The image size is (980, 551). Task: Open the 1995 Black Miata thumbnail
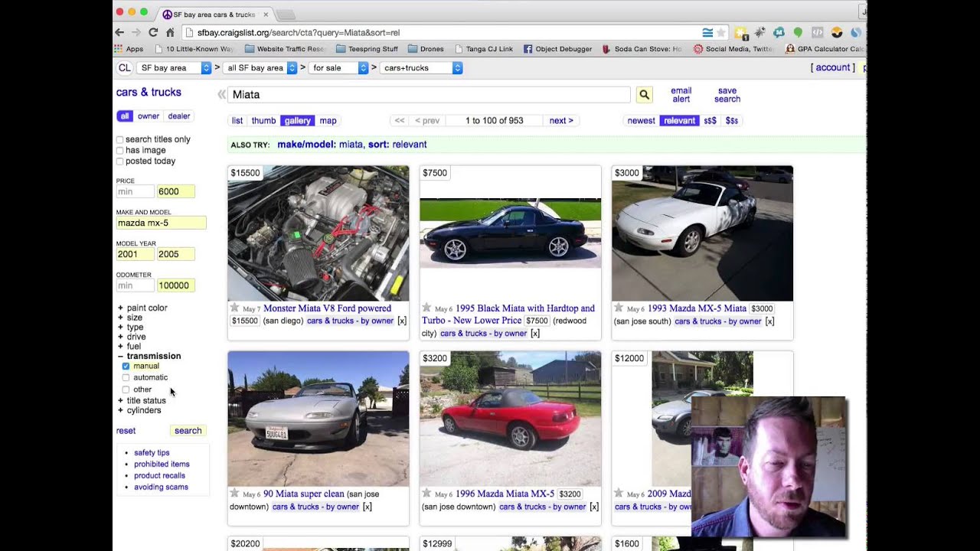click(x=510, y=233)
